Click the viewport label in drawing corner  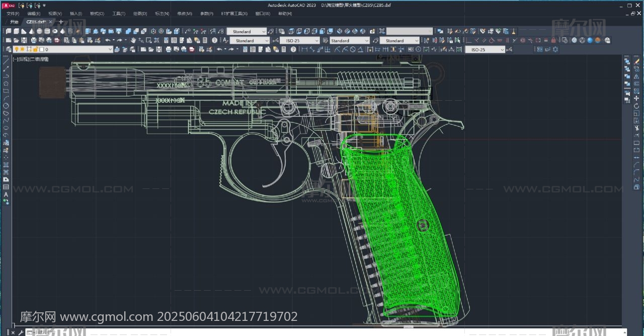31,59
